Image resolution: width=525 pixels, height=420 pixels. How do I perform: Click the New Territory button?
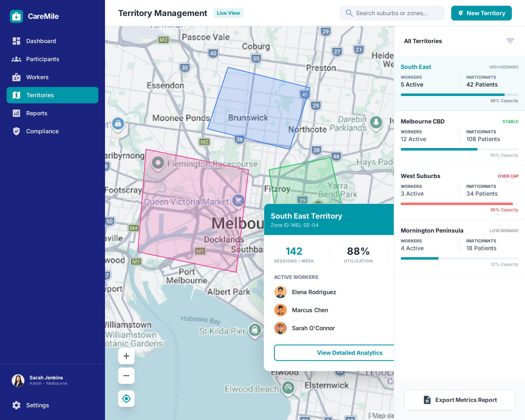click(x=481, y=13)
